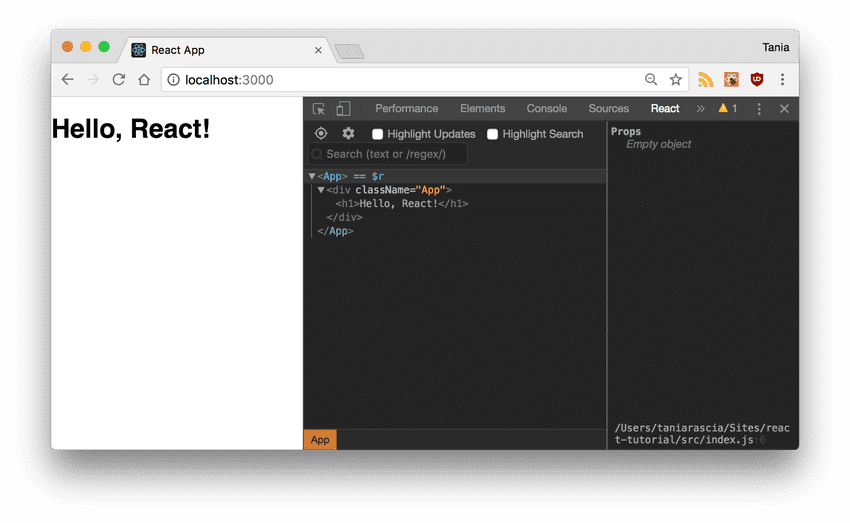This screenshot has height=523, width=850.
Task: Open the zoom indicator in address bar
Action: 651,80
